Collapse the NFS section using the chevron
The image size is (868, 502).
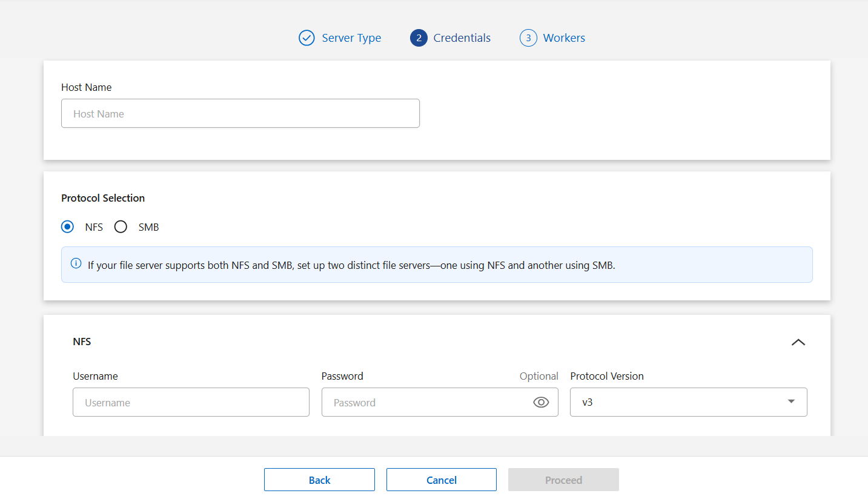(x=798, y=342)
